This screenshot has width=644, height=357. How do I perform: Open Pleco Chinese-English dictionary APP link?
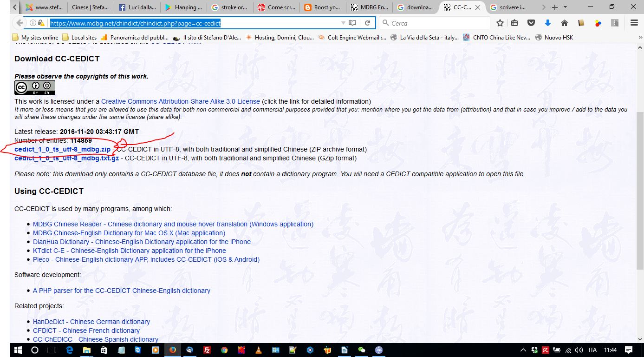[146, 259]
